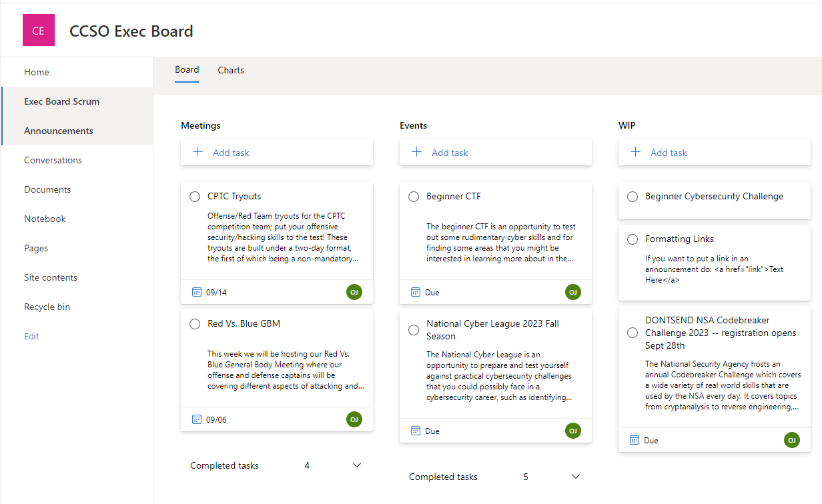Select the Board tab
The image size is (822, 504).
pos(187,69)
